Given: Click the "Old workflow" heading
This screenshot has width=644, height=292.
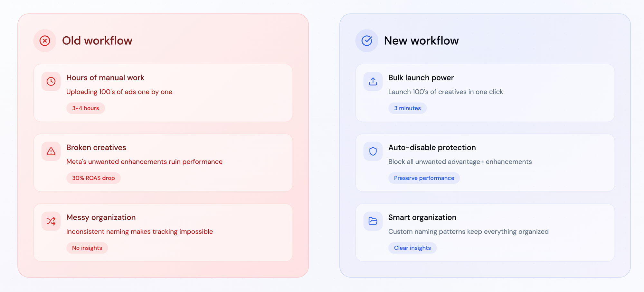Looking at the screenshot, I should (x=97, y=41).
